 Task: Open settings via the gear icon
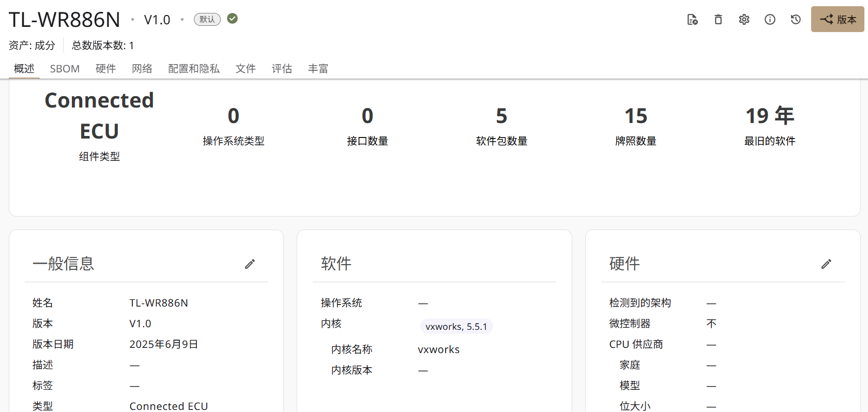point(744,20)
